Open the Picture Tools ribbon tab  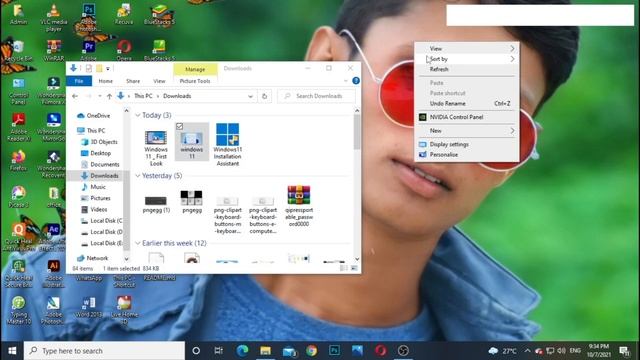pyautogui.click(x=195, y=81)
